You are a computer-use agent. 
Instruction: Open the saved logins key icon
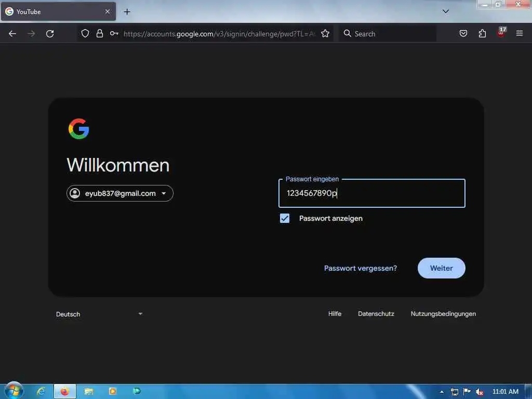coord(114,33)
